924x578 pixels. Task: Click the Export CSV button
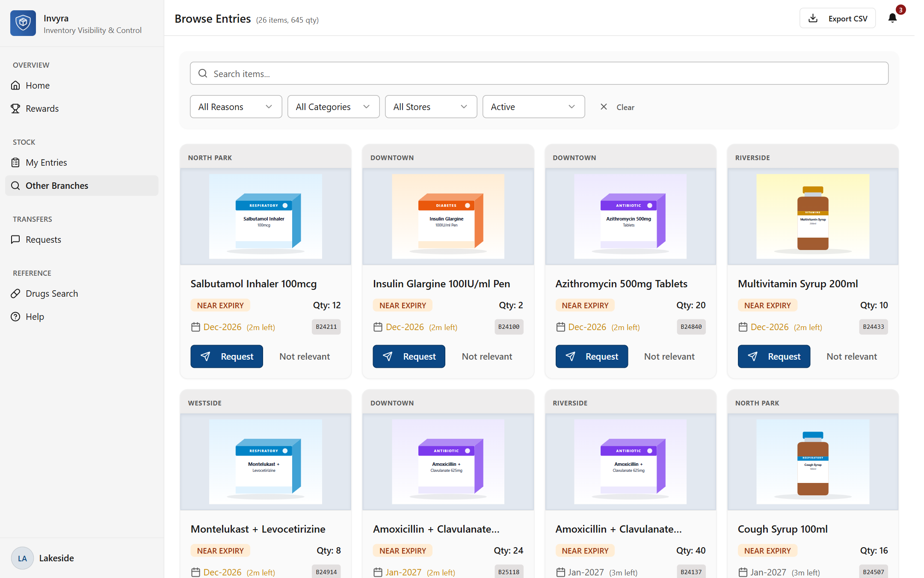pyautogui.click(x=838, y=18)
